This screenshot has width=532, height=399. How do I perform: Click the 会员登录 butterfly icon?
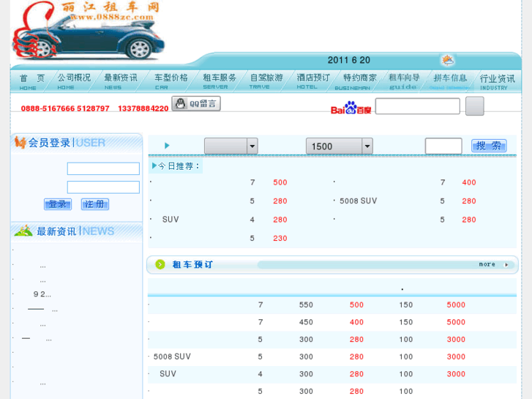[20, 143]
